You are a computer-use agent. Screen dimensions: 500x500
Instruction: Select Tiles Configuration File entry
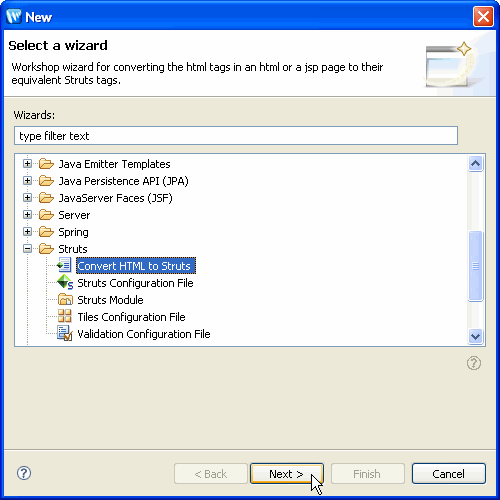[x=131, y=317]
